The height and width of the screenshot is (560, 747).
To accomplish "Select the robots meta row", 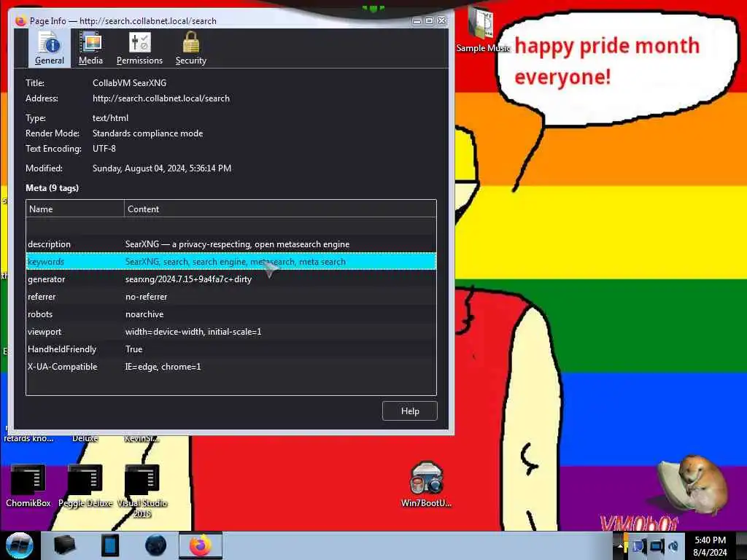I will click(x=231, y=314).
